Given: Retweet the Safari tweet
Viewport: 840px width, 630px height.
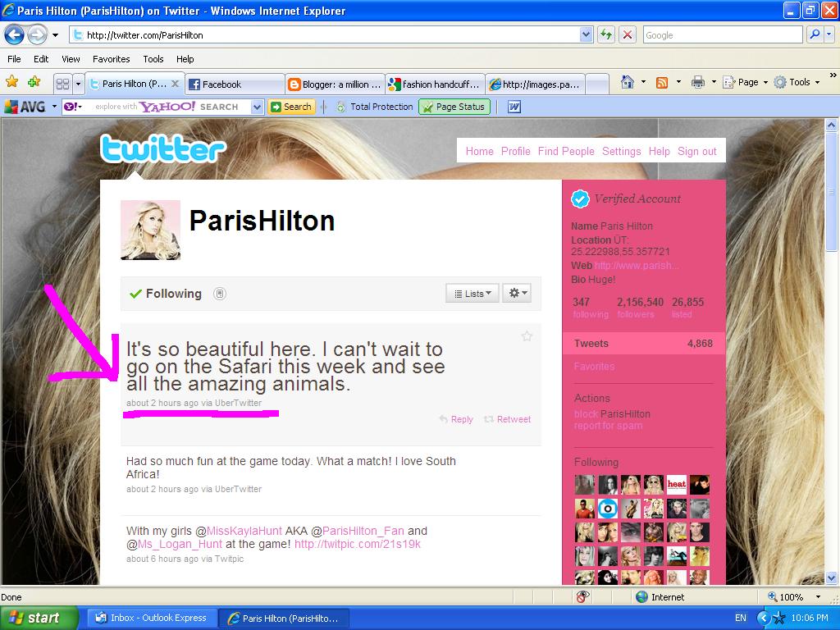Looking at the screenshot, I should point(507,419).
